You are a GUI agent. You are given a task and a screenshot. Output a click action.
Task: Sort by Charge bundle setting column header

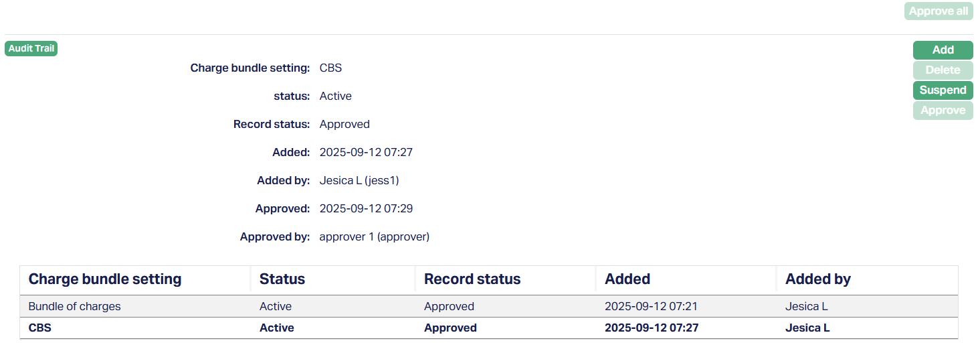tap(105, 279)
